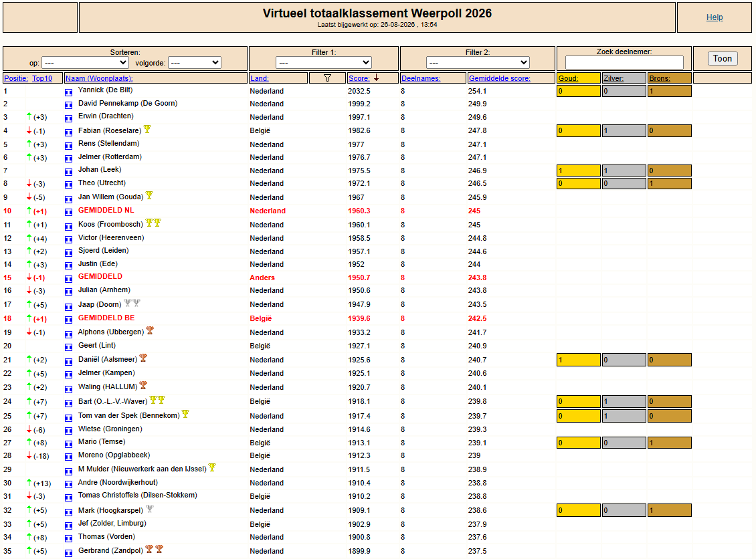Screen dimensions: 756x559
Task: Open the 'volgorde' sort order dropdown
Action: click(195, 63)
